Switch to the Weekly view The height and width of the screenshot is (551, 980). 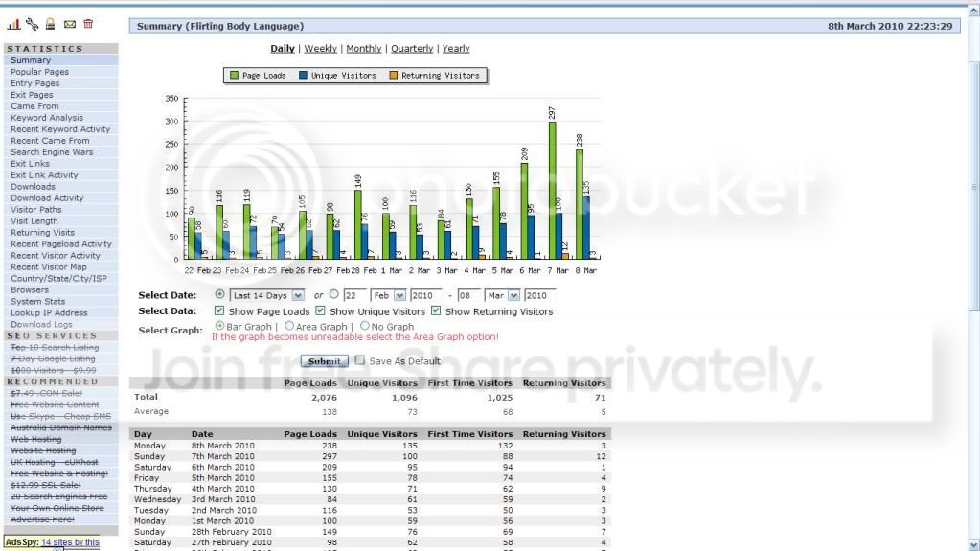(321, 48)
